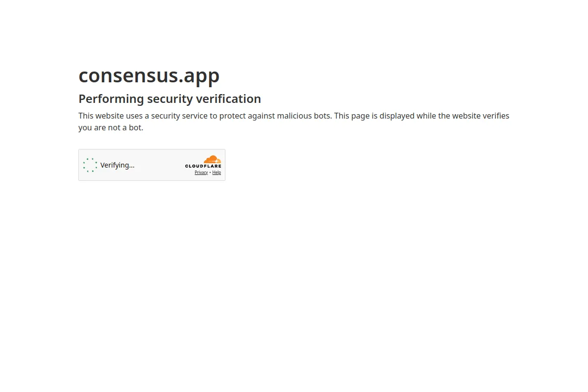Click the orange Cloudflare cloud logo

coord(212,159)
